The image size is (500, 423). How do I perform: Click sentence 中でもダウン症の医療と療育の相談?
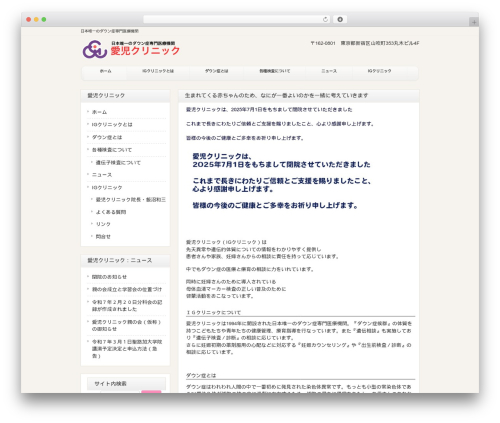pos(250,269)
